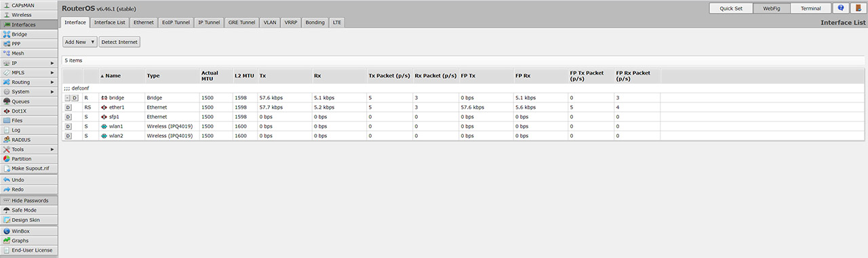Screen dimensions: 868x258
Task: Click the minus button on bridge row
Action: coord(67,98)
